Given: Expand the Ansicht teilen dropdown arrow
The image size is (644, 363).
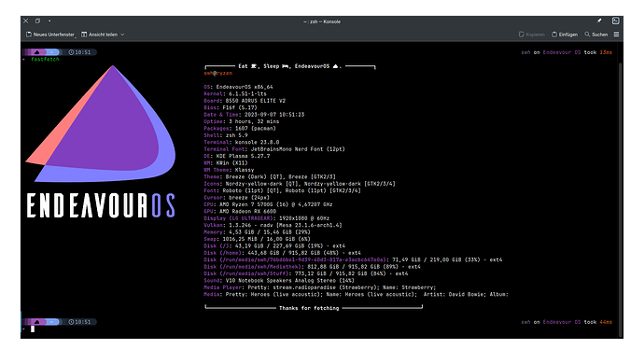Looking at the screenshot, I should pos(122,35).
